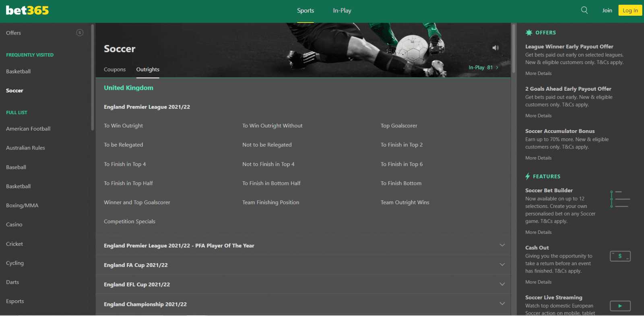Select Soccer in the sidebar
This screenshot has width=644, height=316.
[x=14, y=90]
